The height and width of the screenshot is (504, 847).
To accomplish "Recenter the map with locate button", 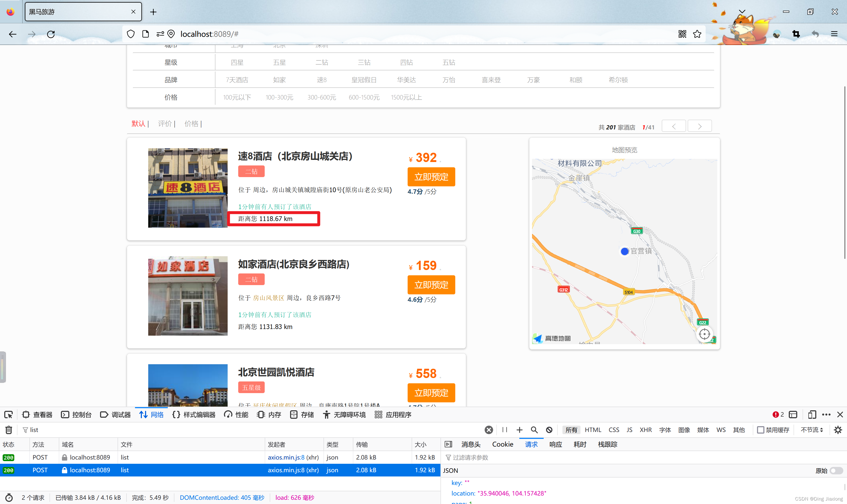I will (704, 334).
